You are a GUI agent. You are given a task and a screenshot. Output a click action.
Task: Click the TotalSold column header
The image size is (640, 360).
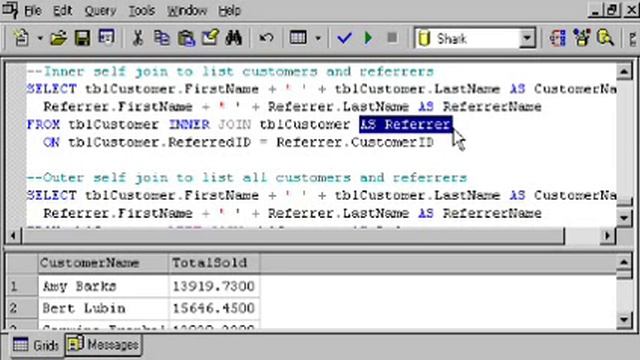pos(214,263)
